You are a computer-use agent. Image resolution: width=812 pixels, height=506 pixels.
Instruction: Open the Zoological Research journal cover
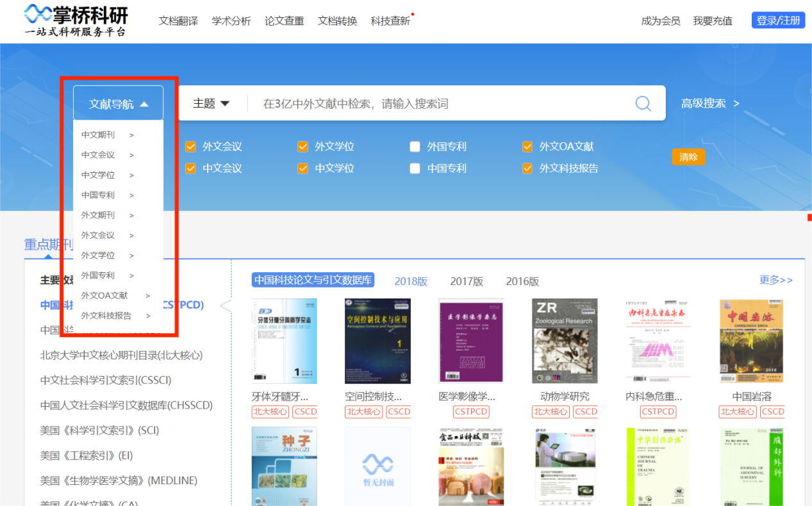click(565, 341)
